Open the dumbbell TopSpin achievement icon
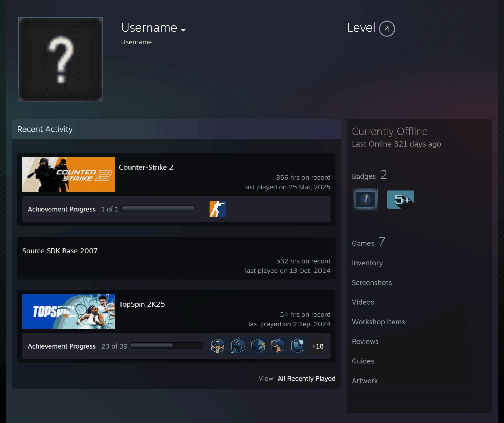This screenshot has width=504, height=423. (218, 346)
